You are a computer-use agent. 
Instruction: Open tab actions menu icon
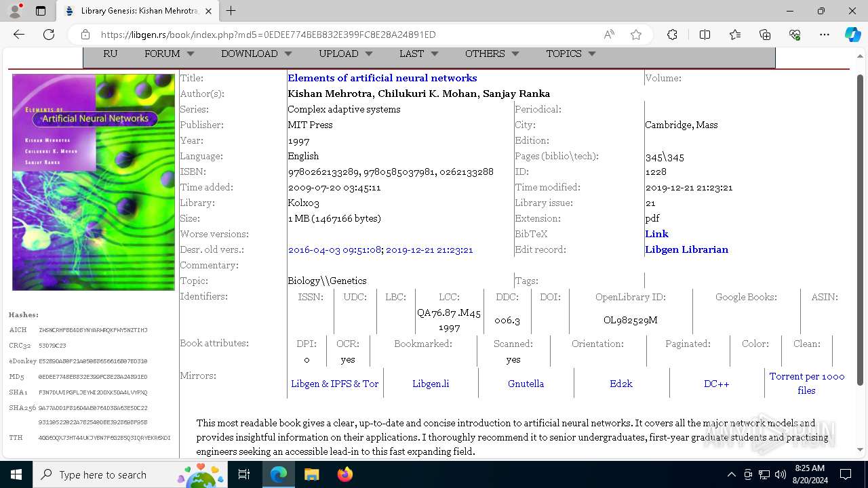(x=41, y=11)
